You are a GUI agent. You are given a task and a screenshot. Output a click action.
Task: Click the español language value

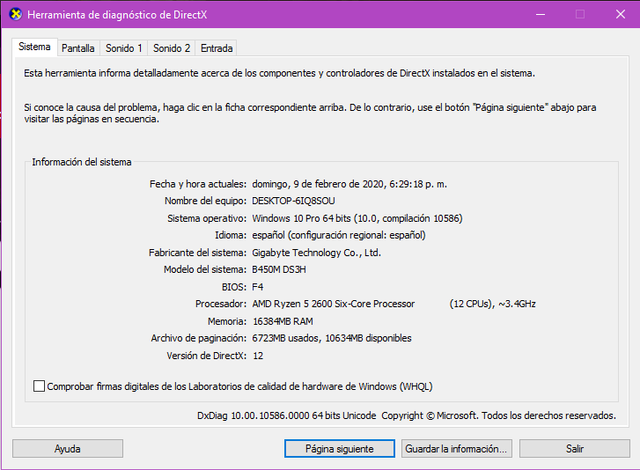pos(339,235)
